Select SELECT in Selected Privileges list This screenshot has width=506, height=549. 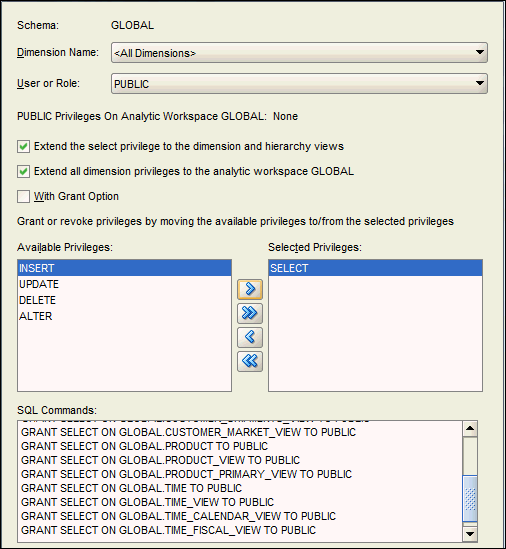(375, 268)
